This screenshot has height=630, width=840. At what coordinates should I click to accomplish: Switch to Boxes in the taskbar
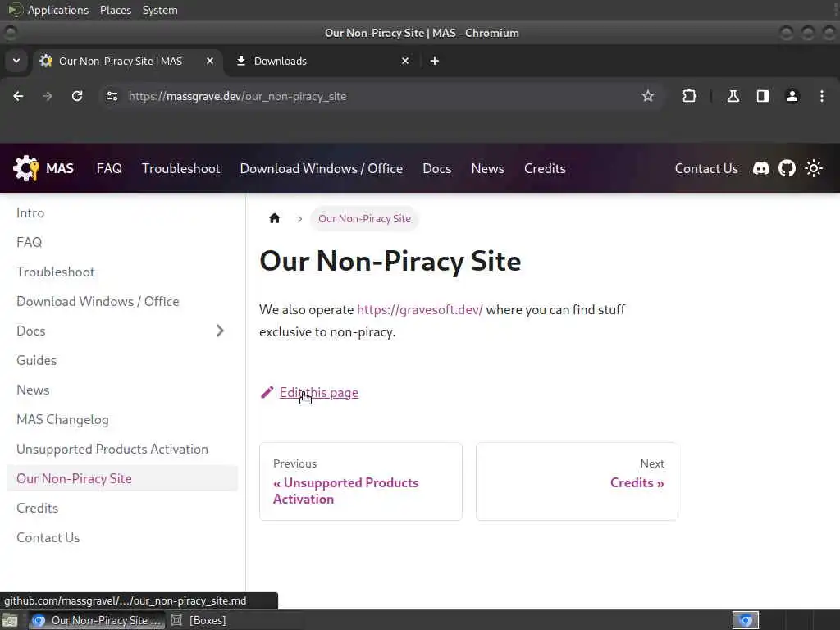(x=199, y=620)
